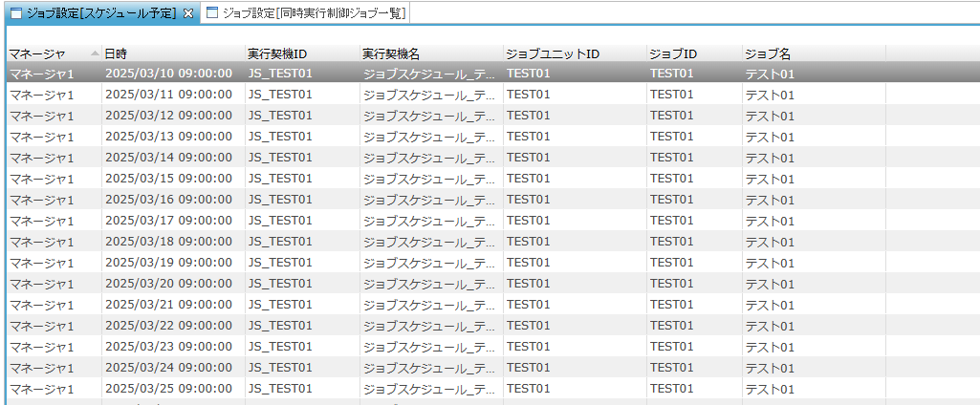Sort by ジョブ名 column header
This screenshot has height=405, width=980.
pyautogui.click(x=767, y=53)
